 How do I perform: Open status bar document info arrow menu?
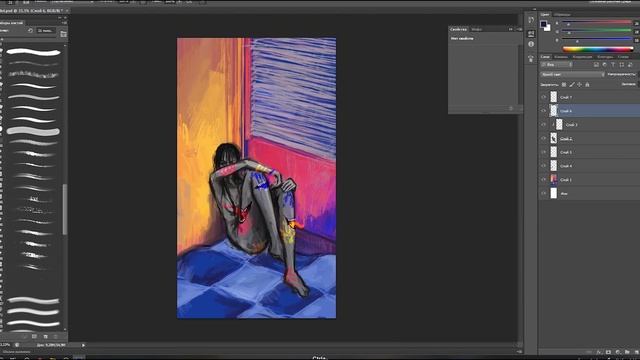(x=83, y=345)
